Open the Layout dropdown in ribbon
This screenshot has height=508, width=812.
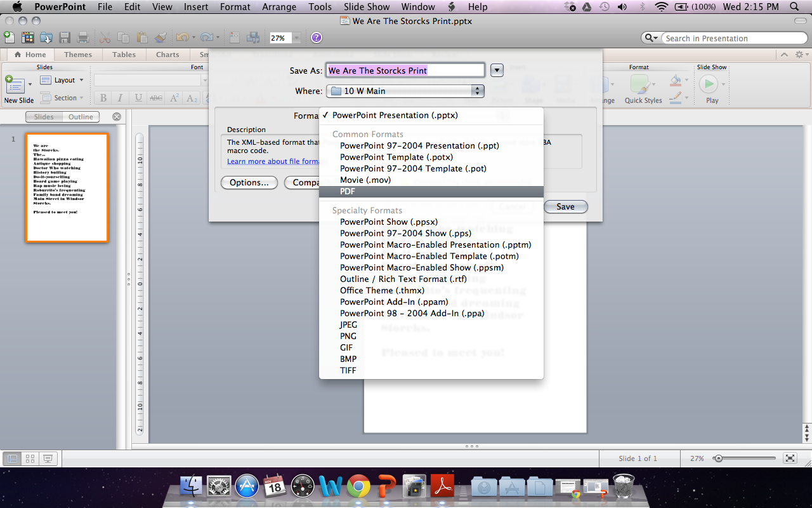[62, 80]
